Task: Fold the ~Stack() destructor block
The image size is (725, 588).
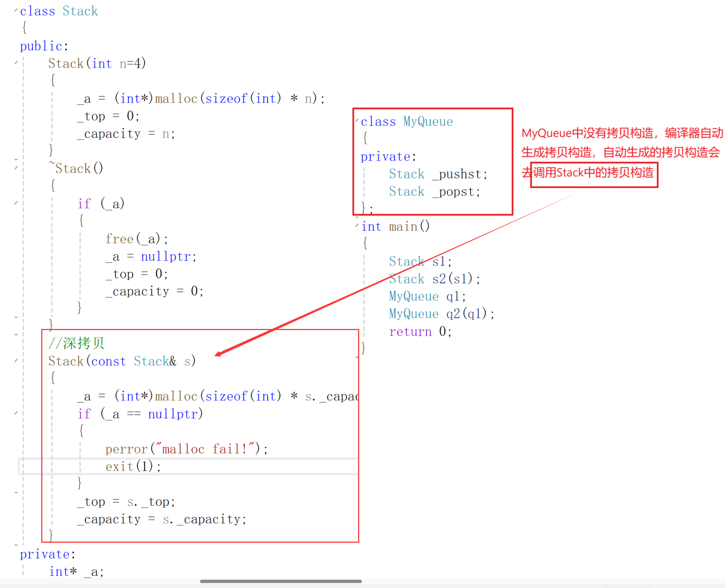Action: pyautogui.click(x=16, y=168)
